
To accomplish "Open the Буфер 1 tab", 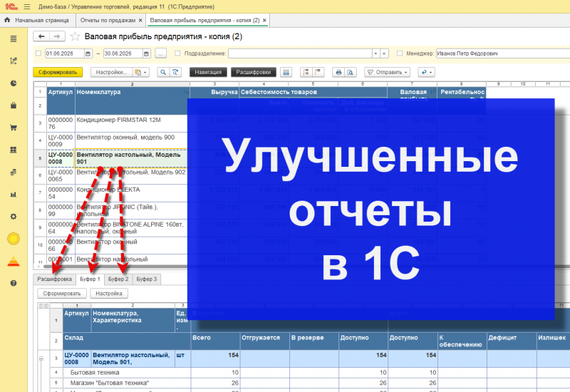I will click(90, 279).
